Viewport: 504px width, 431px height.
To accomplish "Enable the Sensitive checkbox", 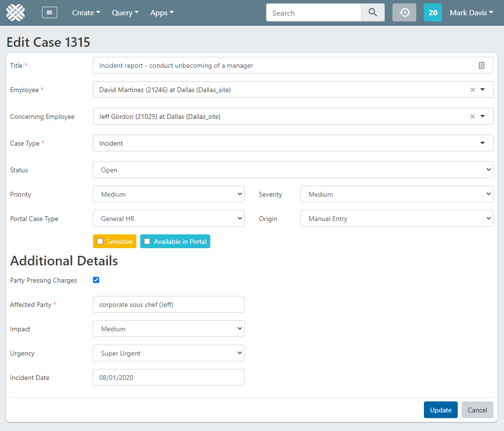I will (x=100, y=242).
